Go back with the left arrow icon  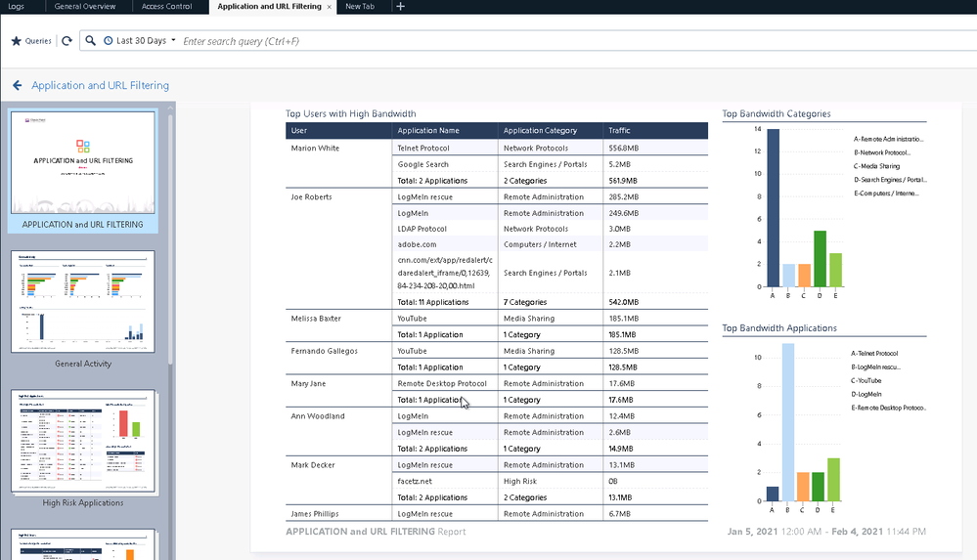click(x=18, y=85)
